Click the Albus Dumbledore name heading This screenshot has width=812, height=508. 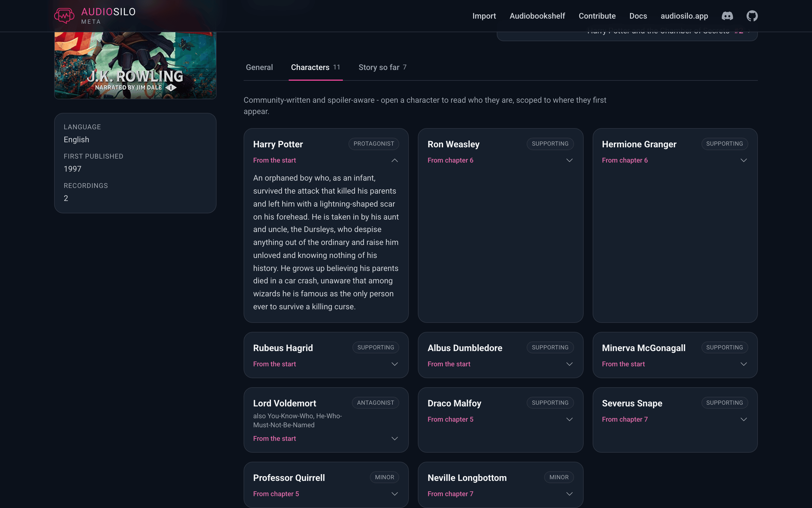coord(465,348)
